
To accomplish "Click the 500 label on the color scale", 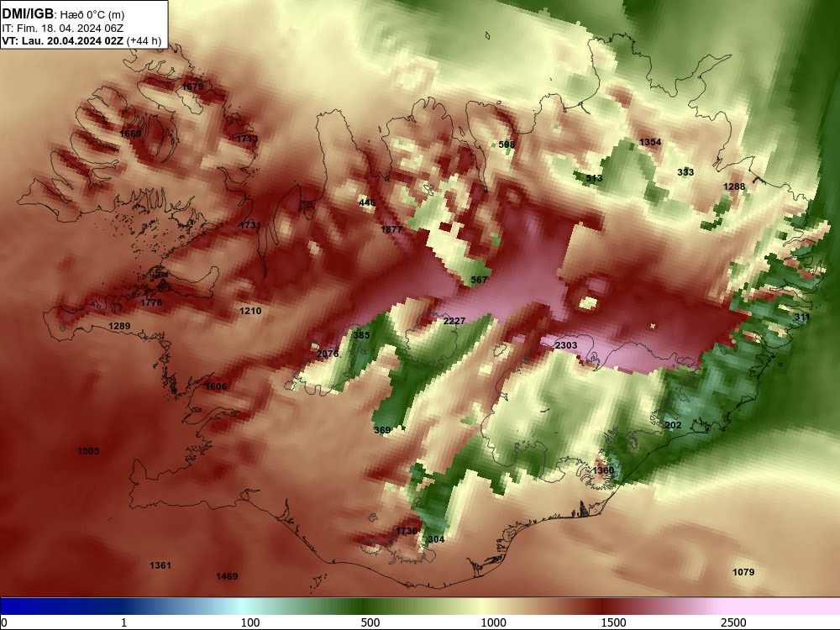I will tap(370, 622).
